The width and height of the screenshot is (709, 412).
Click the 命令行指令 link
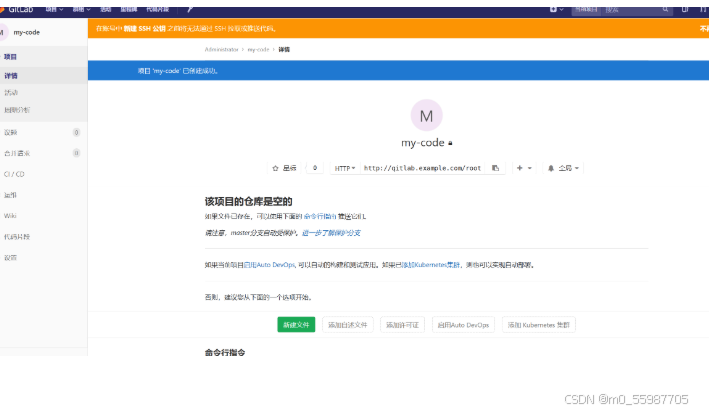(x=320, y=217)
